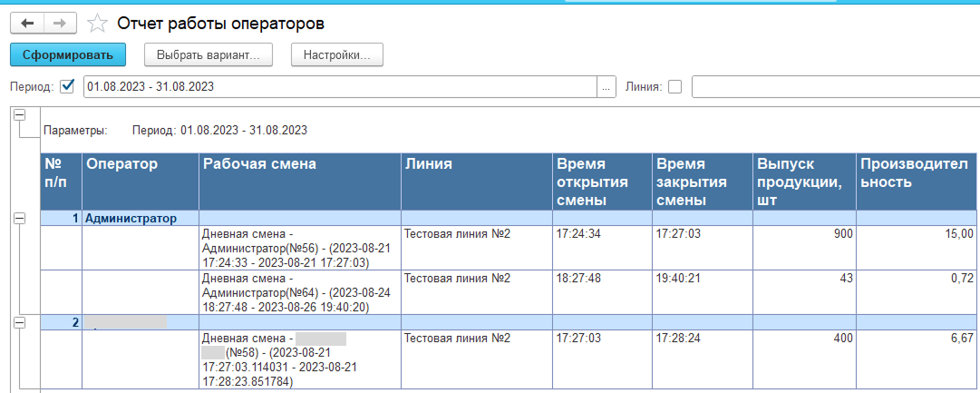Click the back navigation arrow
Screen dimensions: 980x393
27,24
